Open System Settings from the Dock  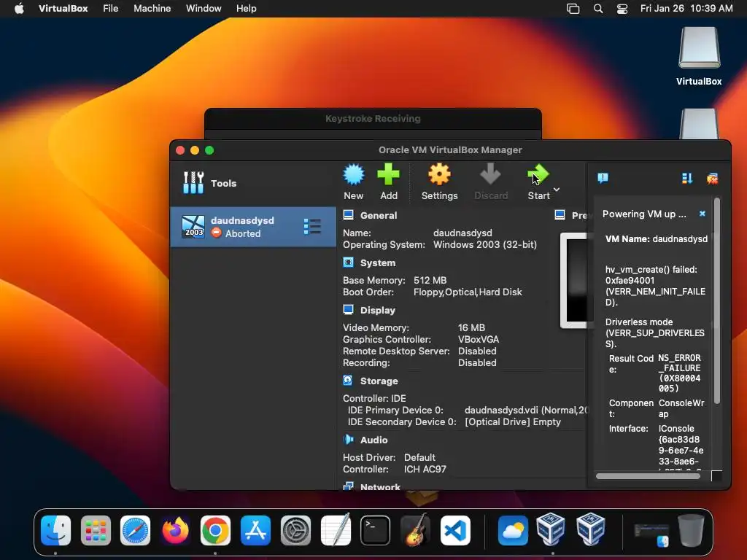pos(295,530)
